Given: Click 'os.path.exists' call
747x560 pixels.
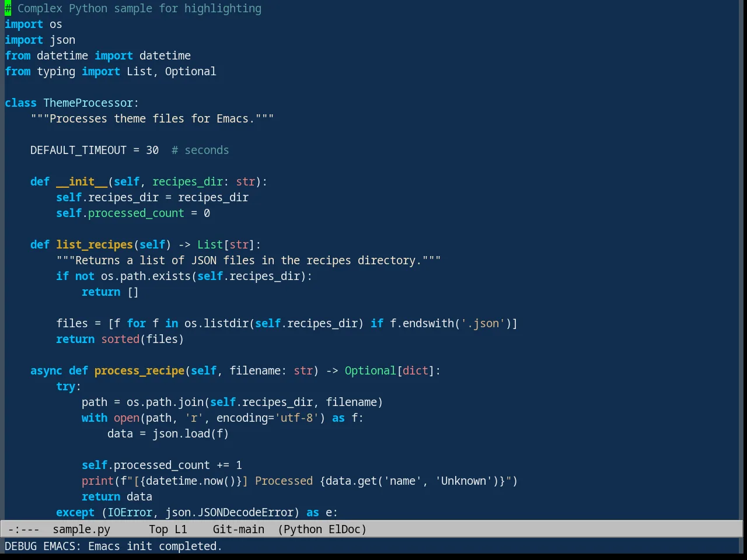Looking at the screenshot, I should point(146,276).
